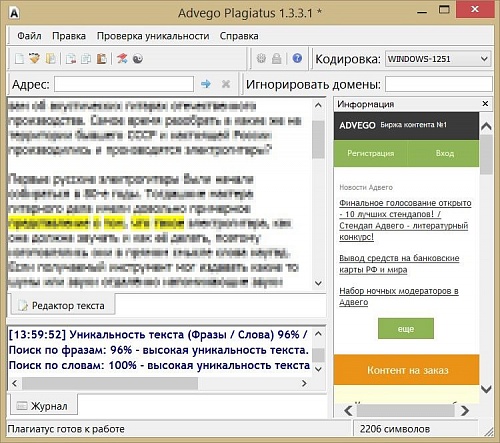Click the ADVEGO logo in info panel

point(357,125)
